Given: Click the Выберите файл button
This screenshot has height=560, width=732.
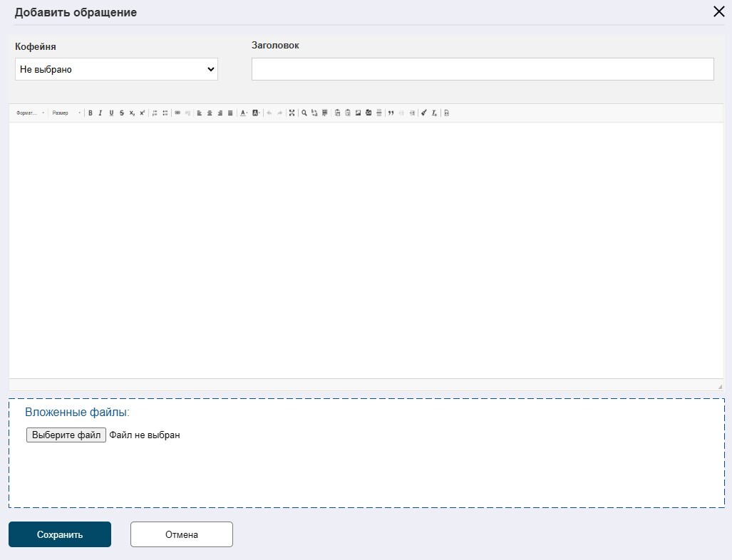Looking at the screenshot, I should click(x=66, y=435).
